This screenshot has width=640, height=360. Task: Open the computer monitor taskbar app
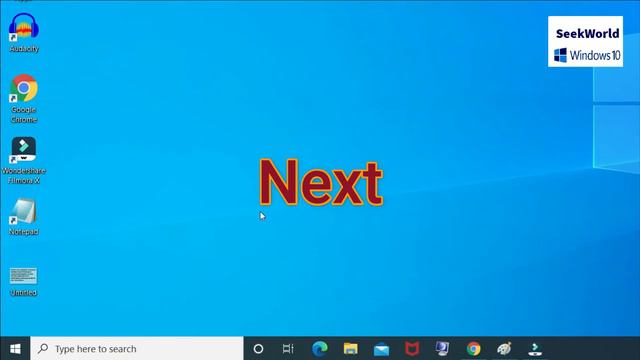(442, 349)
